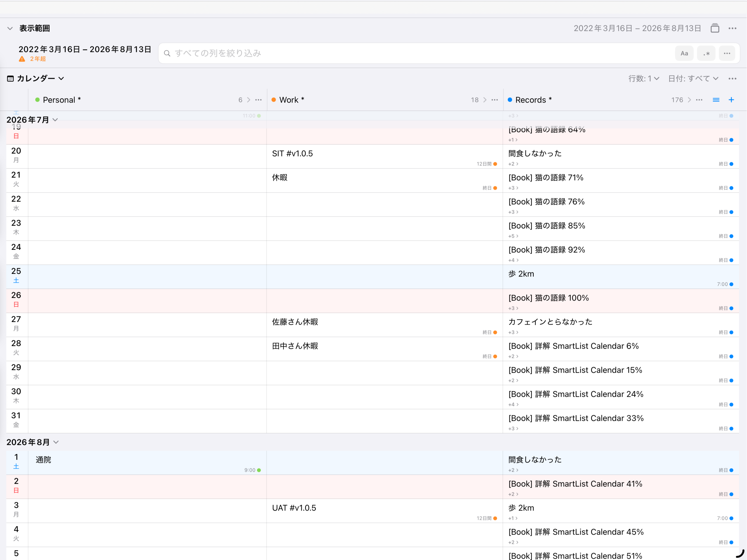
Task: Show +3 more under カフェインとらなかった
Action: (513, 333)
